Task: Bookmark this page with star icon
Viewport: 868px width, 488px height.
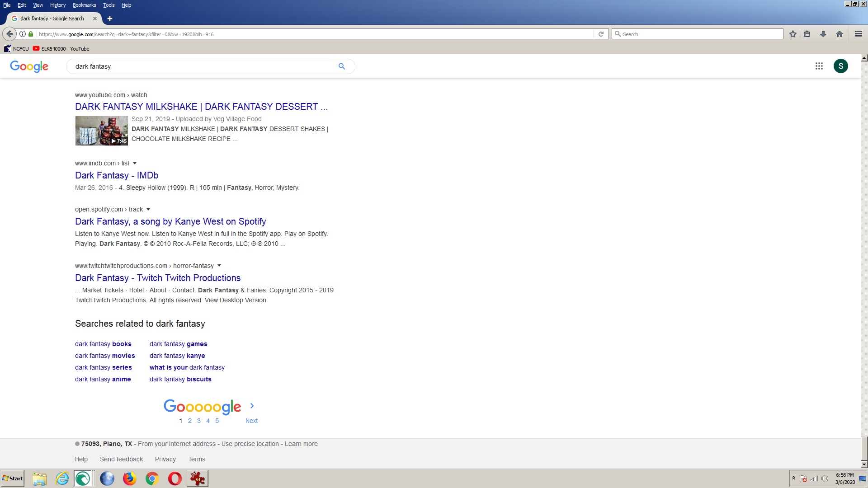Action: [x=793, y=34]
